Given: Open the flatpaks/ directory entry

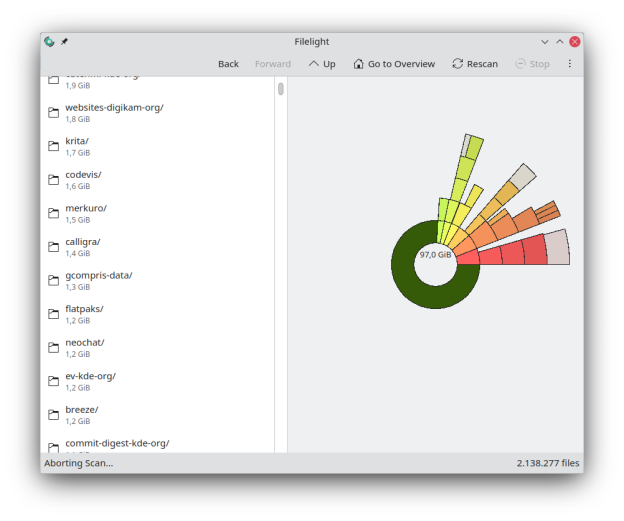Looking at the screenshot, I should pos(84,309).
